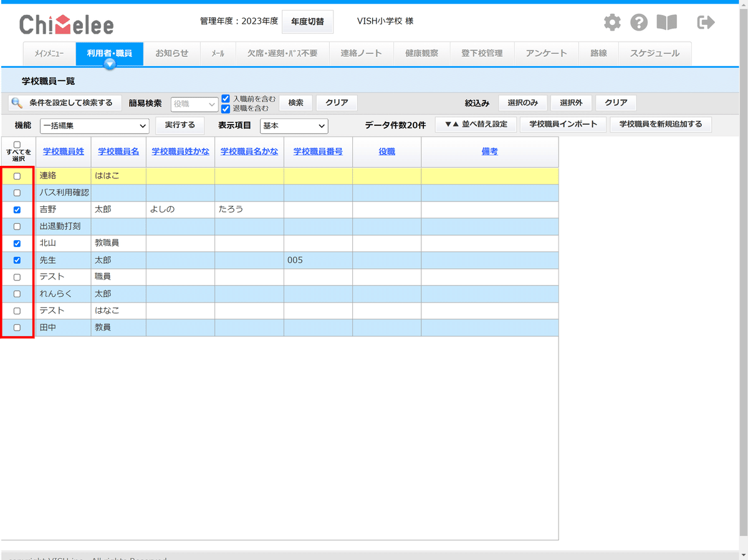Click the 選択のみ filter button
This screenshot has width=748, height=560.
(523, 103)
